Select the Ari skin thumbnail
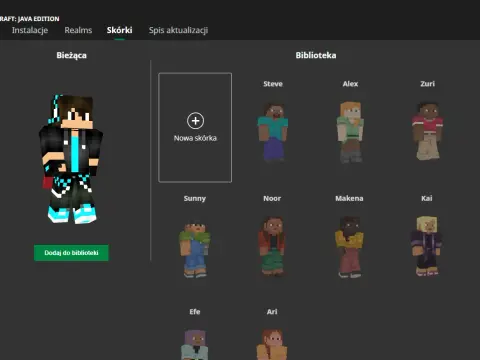The width and height of the screenshot is (480, 360). click(272, 345)
